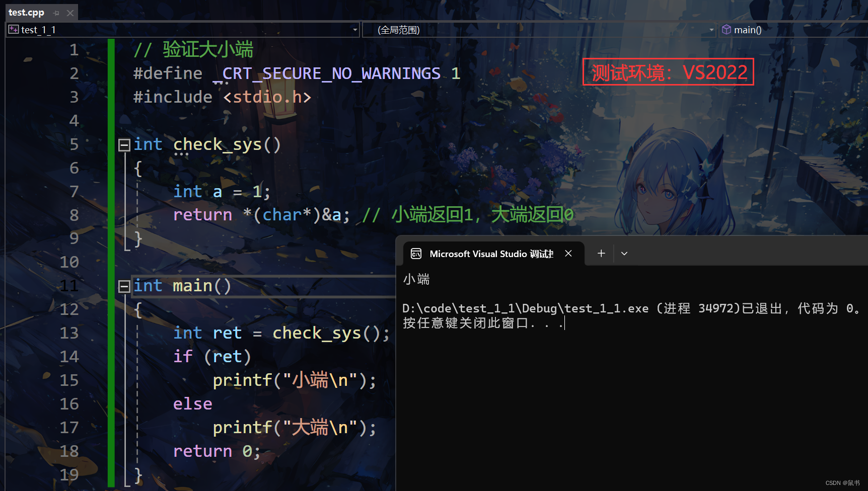Image resolution: width=868 pixels, height=491 pixels.
Task: Collapse the check_sys function block
Action: (x=124, y=145)
